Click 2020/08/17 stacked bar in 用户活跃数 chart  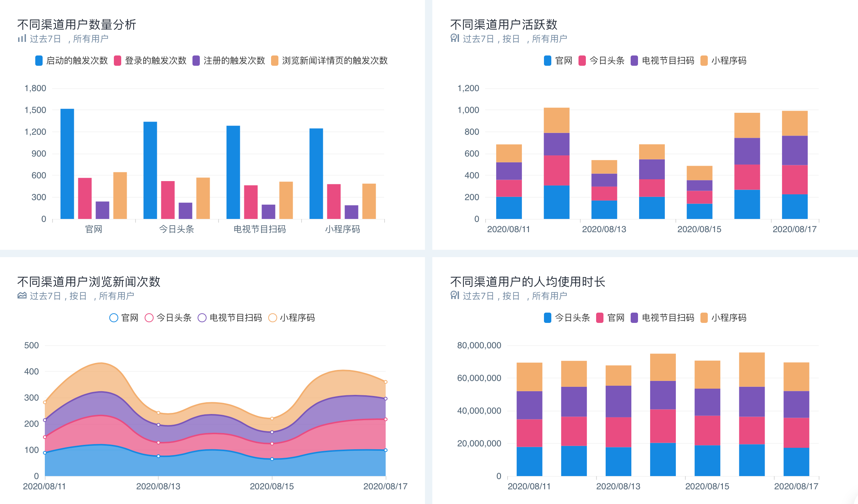click(x=795, y=165)
